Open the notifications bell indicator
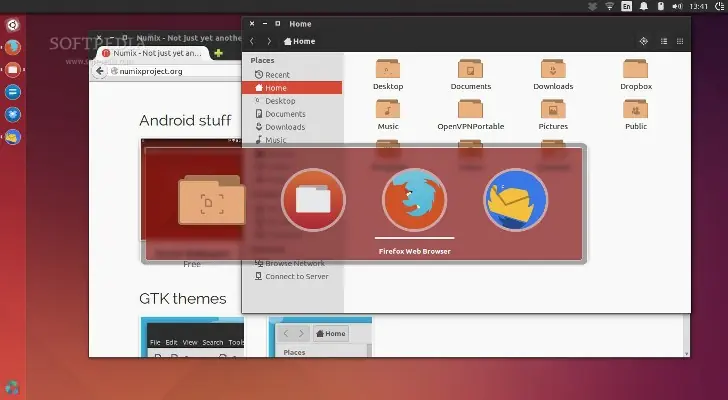This screenshot has width=728, height=400. pos(644,6)
